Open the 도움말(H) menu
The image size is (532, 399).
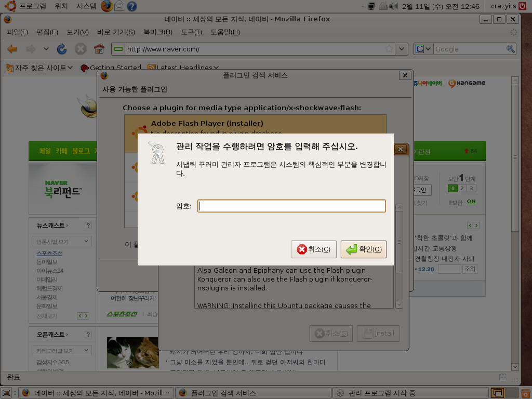coord(225,32)
